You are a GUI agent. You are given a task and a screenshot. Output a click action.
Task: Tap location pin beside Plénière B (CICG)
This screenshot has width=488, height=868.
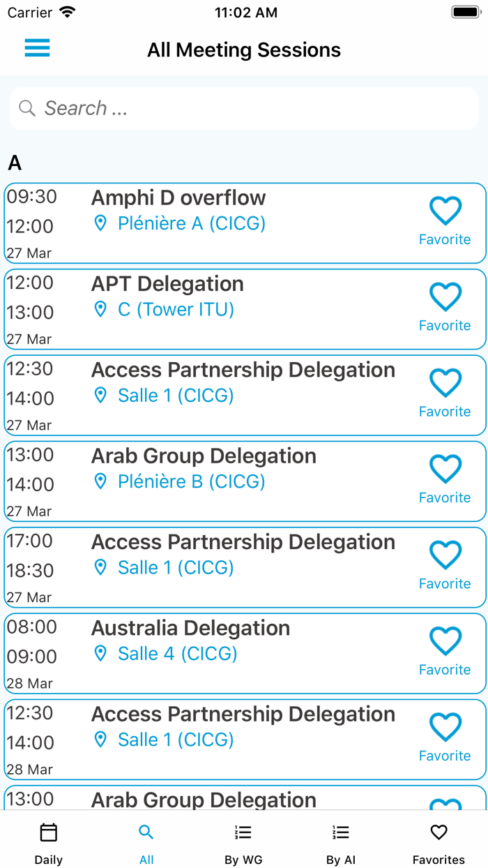[101, 481]
